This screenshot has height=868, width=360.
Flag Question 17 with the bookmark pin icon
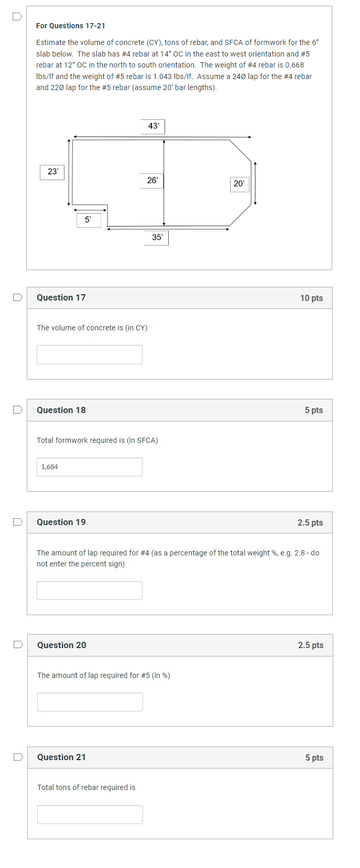[17, 297]
